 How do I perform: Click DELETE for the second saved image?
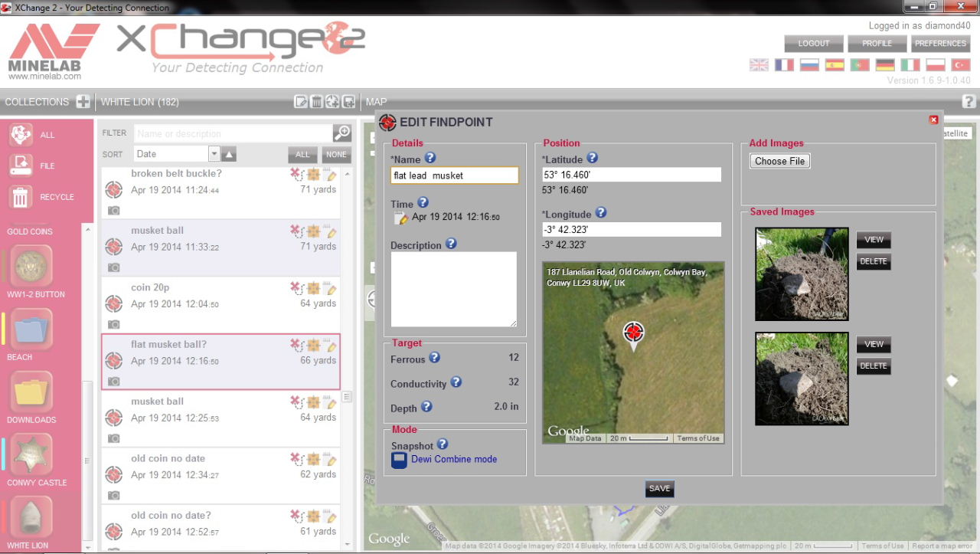[x=874, y=366]
